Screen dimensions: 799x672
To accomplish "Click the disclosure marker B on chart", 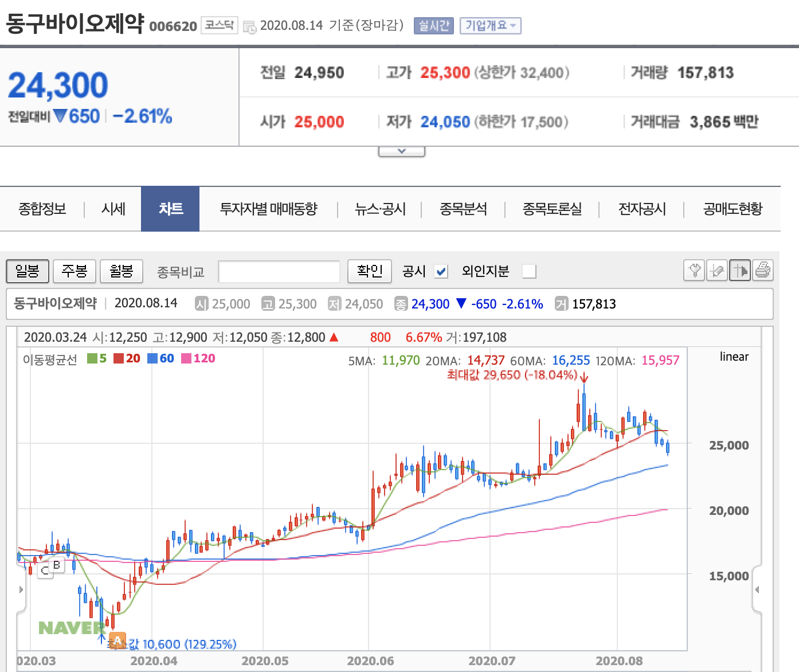I will 57,565.
